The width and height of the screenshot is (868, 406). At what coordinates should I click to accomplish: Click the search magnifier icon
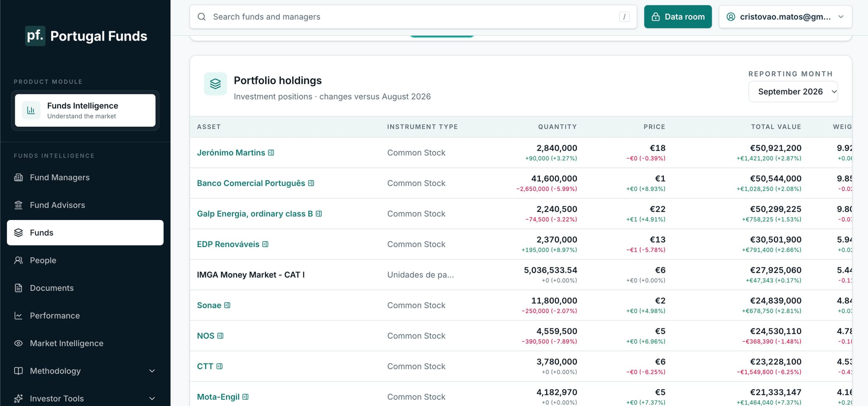(x=202, y=17)
